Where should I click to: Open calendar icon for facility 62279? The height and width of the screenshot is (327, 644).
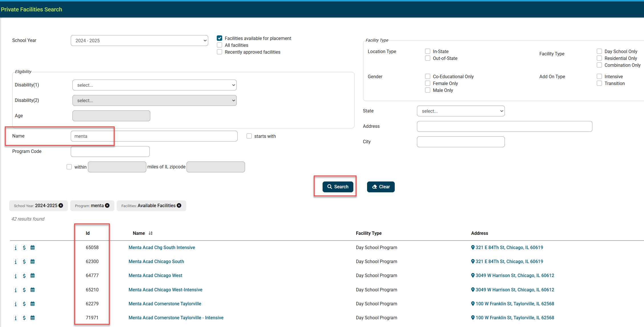[33, 304]
